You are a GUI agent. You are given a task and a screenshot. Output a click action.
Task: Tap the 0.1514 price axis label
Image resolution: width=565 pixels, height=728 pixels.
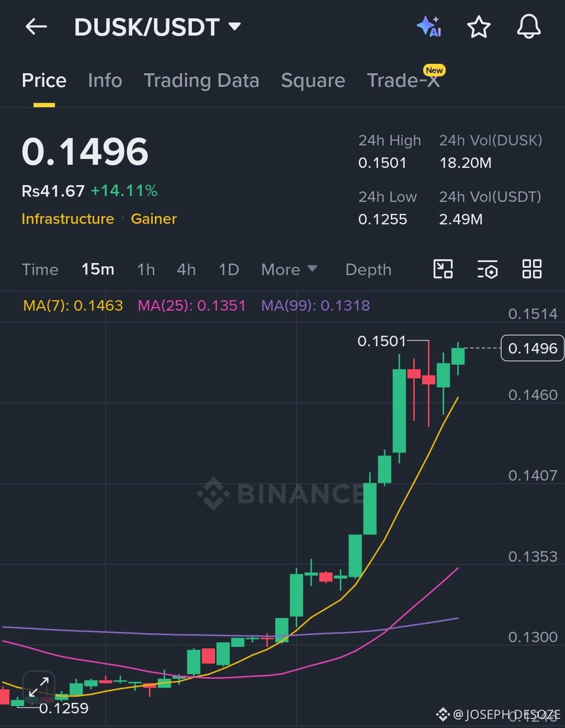coord(533,314)
